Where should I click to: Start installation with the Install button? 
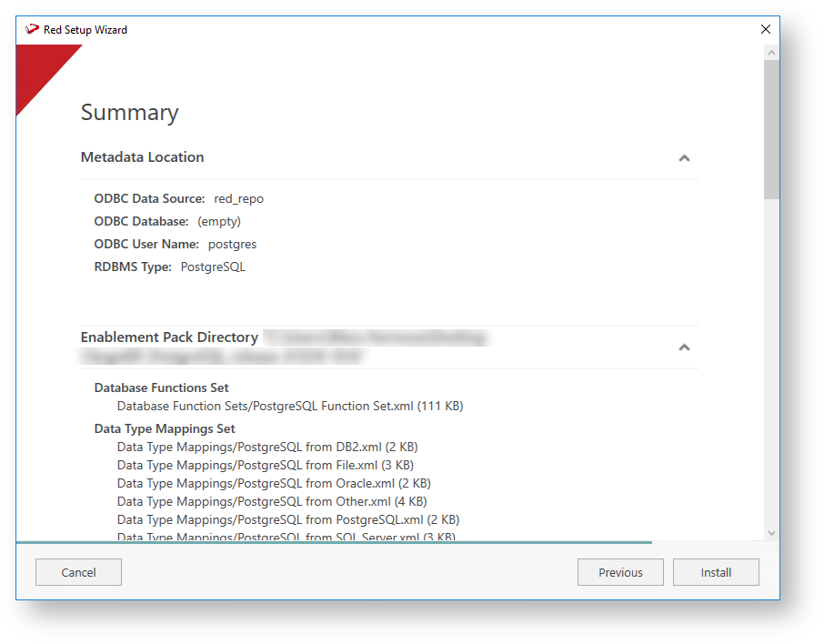716,572
